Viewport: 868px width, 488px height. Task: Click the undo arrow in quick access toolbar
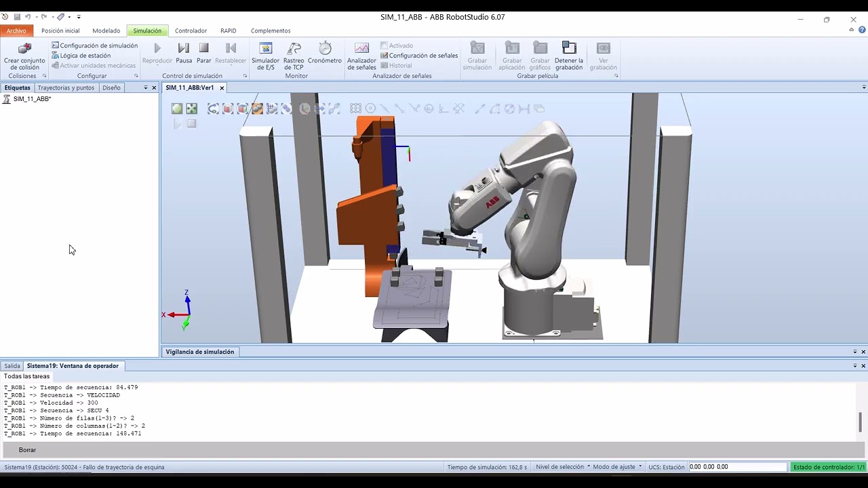28,17
